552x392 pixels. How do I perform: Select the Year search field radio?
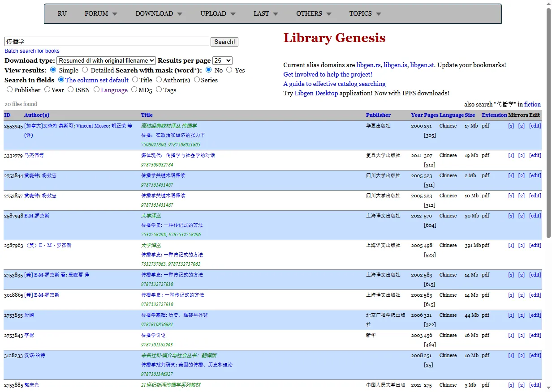click(47, 89)
